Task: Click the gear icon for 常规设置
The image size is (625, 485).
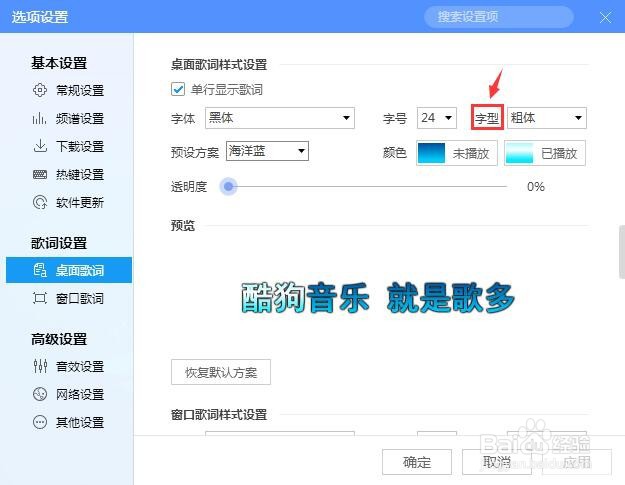Action: point(40,90)
